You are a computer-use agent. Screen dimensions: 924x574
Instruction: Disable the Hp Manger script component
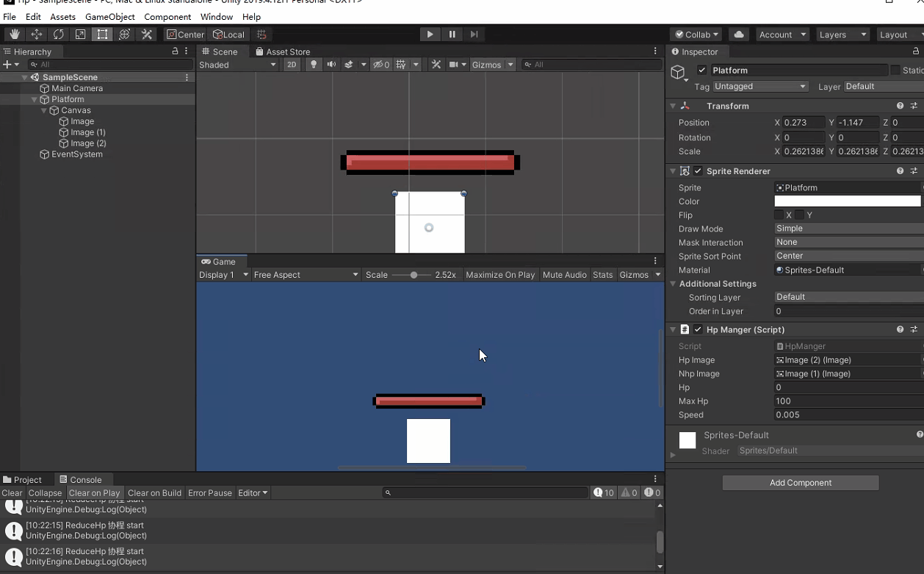click(699, 330)
